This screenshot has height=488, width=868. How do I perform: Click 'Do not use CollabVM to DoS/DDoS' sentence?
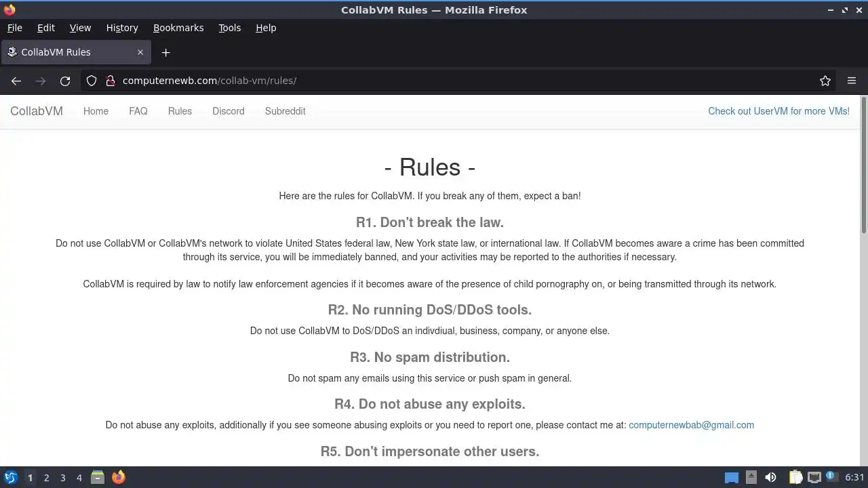pyautogui.click(x=430, y=331)
